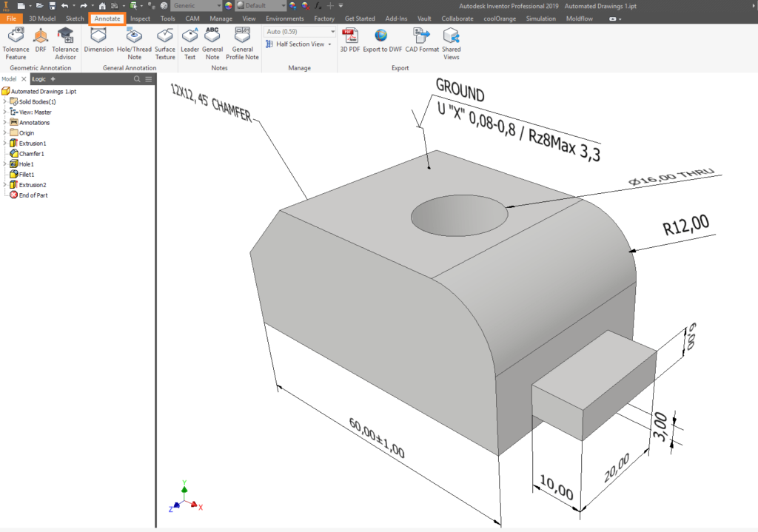
Task: Save the file with the floppy disk icon
Action: (53, 6)
